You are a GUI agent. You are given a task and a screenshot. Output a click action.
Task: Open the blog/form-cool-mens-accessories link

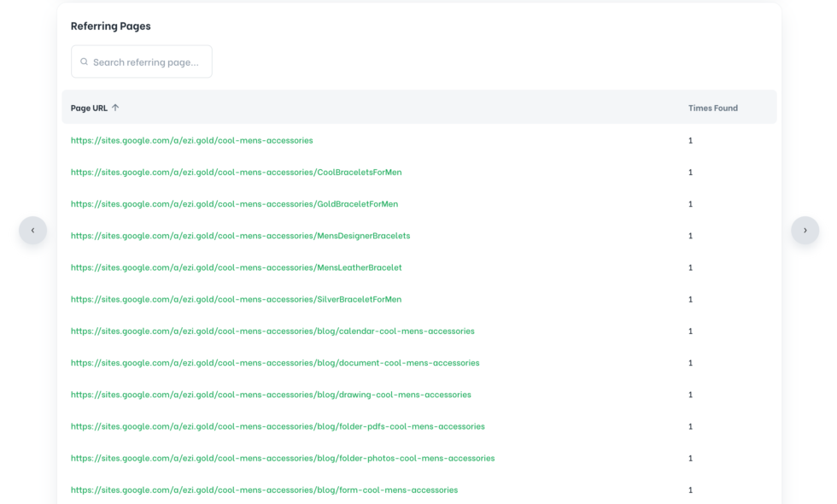pos(264,489)
